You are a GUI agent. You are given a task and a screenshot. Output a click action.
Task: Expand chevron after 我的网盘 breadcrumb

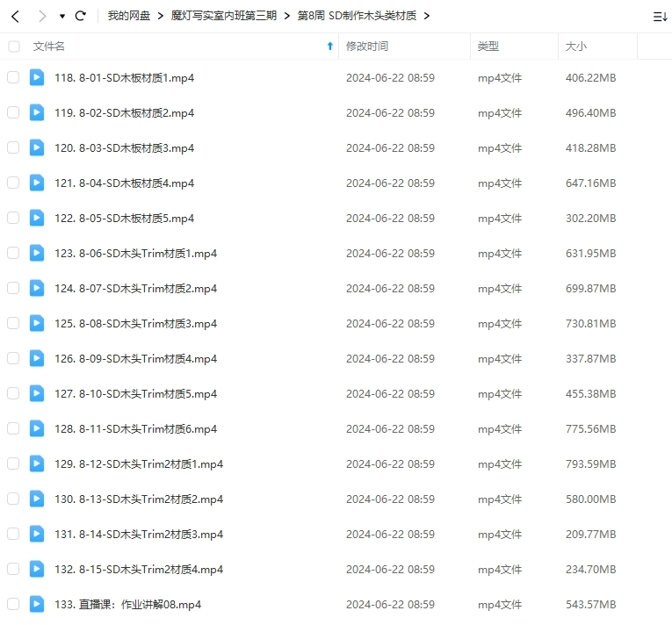[161, 16]
